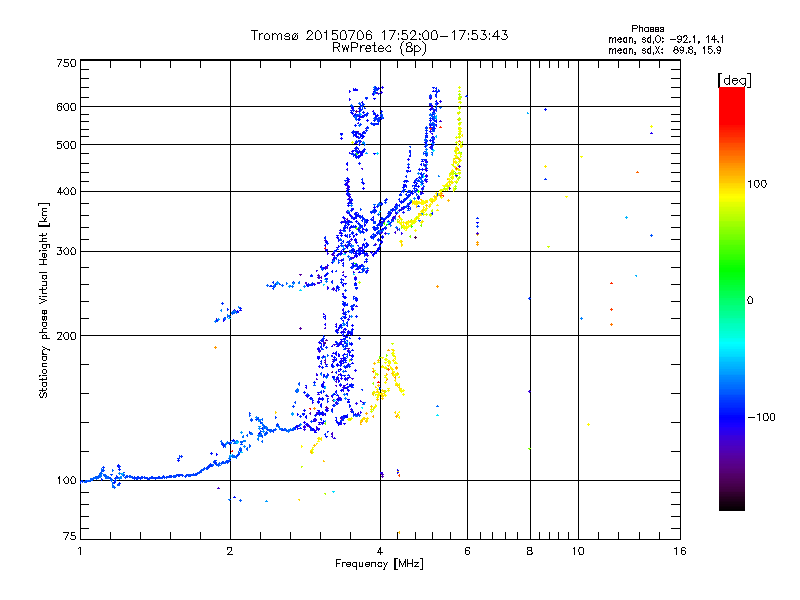800x600 pixels.
Task: Click the plot title 'Tromsø 20150706 17:52:00-17:53:43'
Action: click(x=379, y=35)
